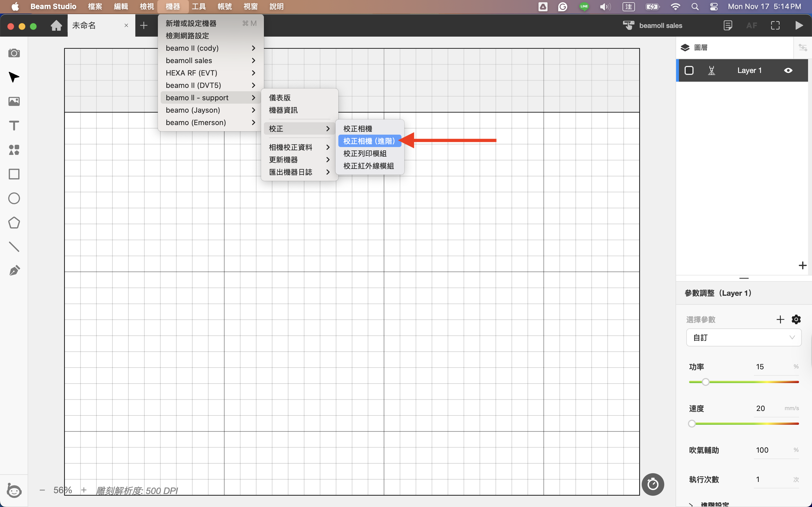Select the Rectangle shape tool
Viewport: 812px width, 507px height.
coord(14,174)
